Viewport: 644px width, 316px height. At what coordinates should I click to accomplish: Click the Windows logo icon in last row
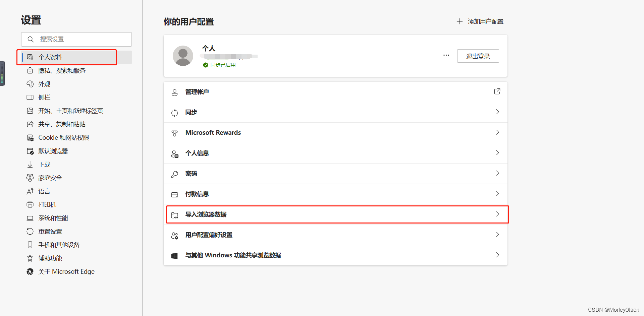[174, 256]
